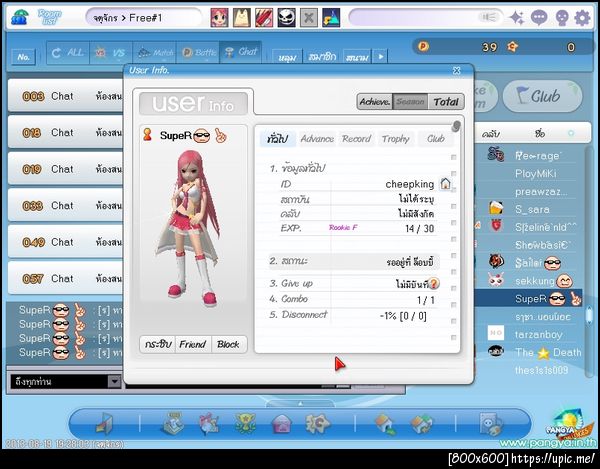
Task: Expand more tabs with the arrow button
Action: pos(381,57)
